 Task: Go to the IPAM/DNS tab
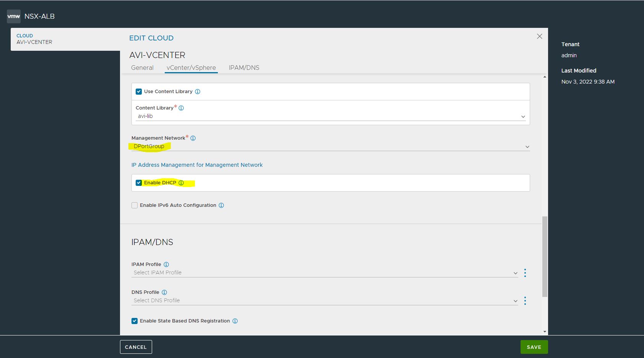pos(244,68)
